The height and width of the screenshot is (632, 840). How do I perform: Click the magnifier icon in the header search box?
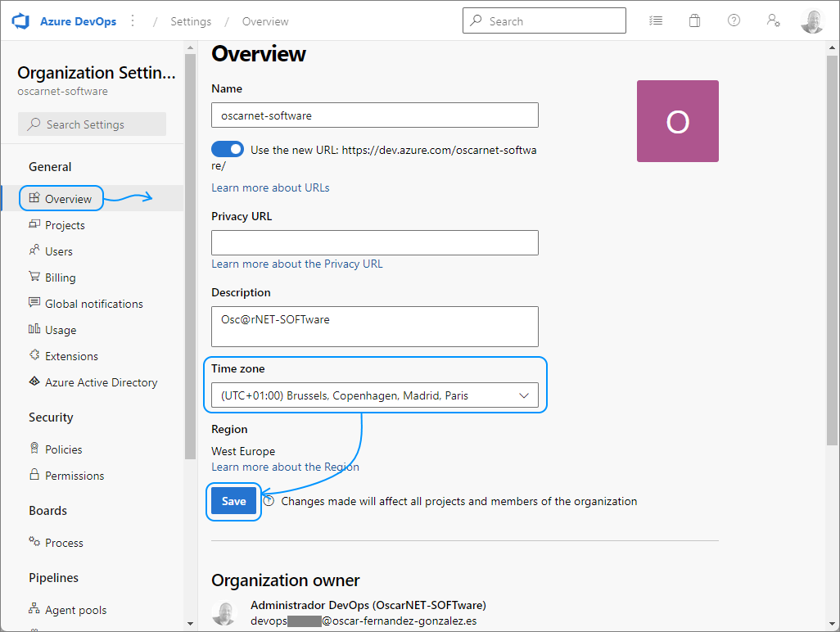coord(476,20)
